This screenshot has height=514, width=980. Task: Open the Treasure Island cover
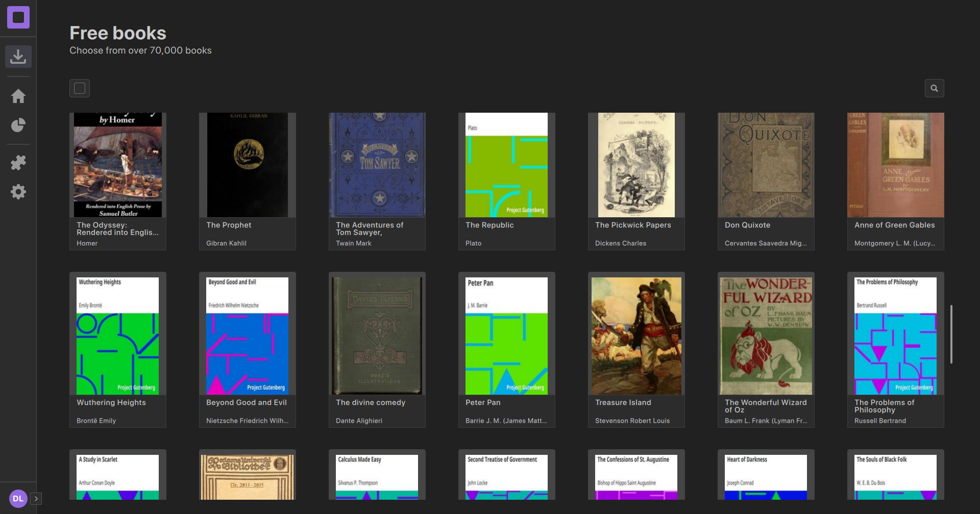tap(636, 336)
